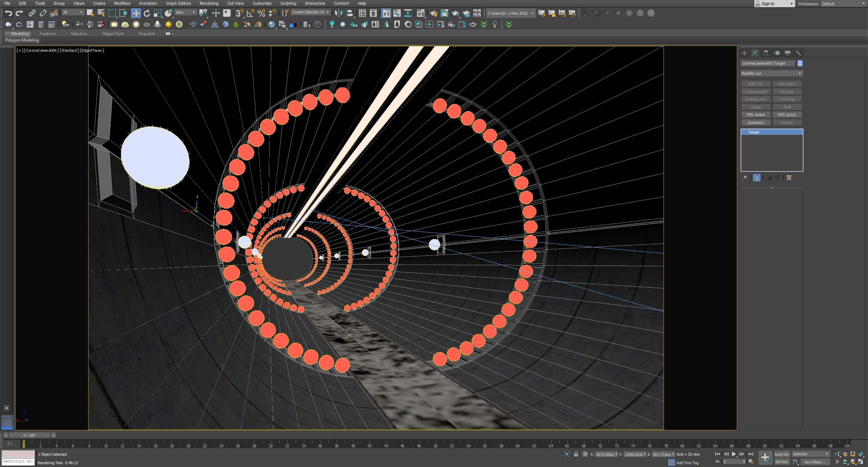Click the Mirror tool icon

click(338, 13)
